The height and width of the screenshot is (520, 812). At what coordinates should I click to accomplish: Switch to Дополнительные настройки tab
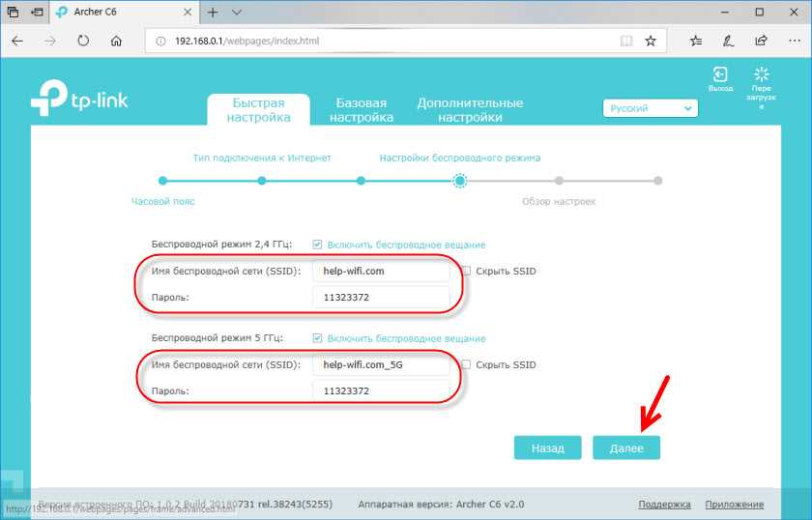tap(470, 110)
